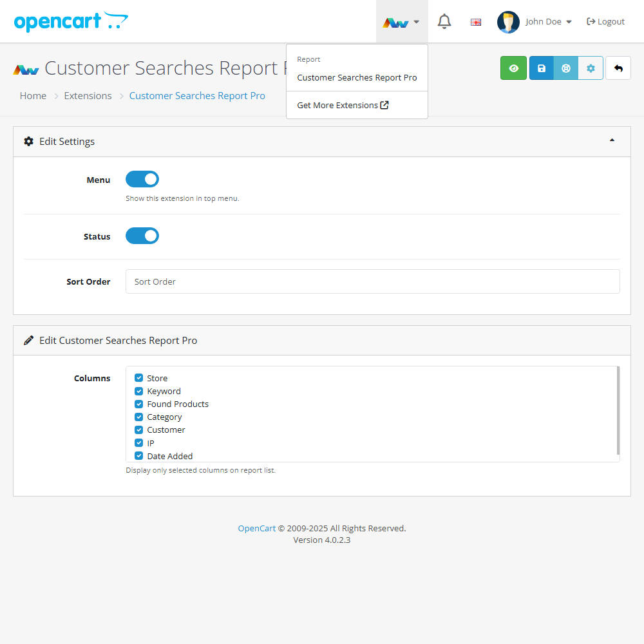Choose Get More Extensions from menu

(x=343, y=106)
